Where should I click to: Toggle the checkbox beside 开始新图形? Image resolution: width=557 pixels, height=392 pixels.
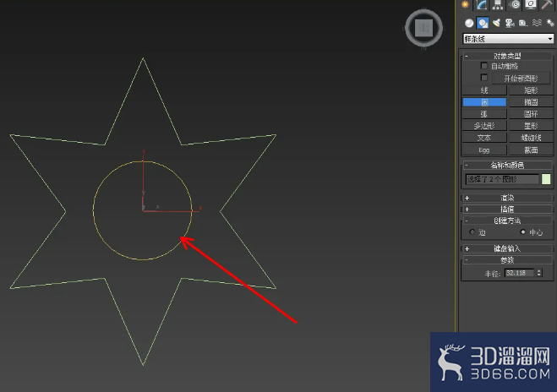(483, 78)
